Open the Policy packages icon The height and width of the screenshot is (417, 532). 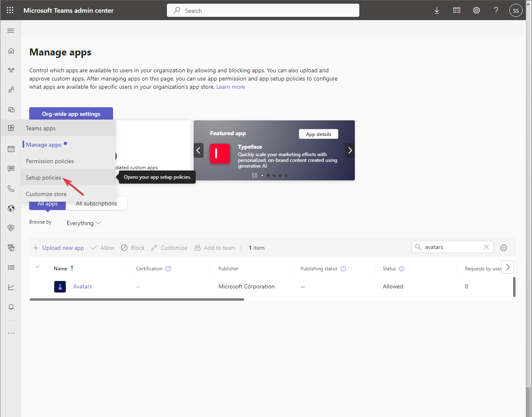pyautogui.click(x=11, y=248)
